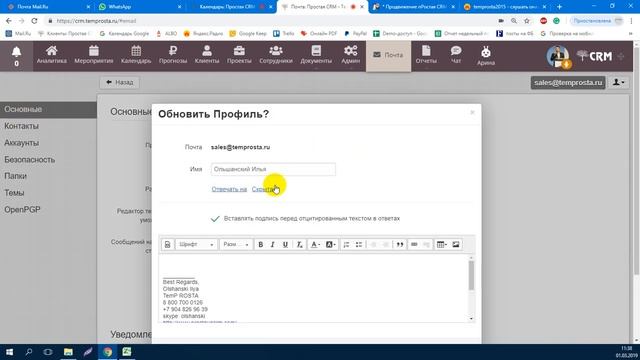The width and height of the screenshot is (640, 360).
Task: Open File Explorer from taskbar
Action: pyautogui.click(x=68, y=352)
